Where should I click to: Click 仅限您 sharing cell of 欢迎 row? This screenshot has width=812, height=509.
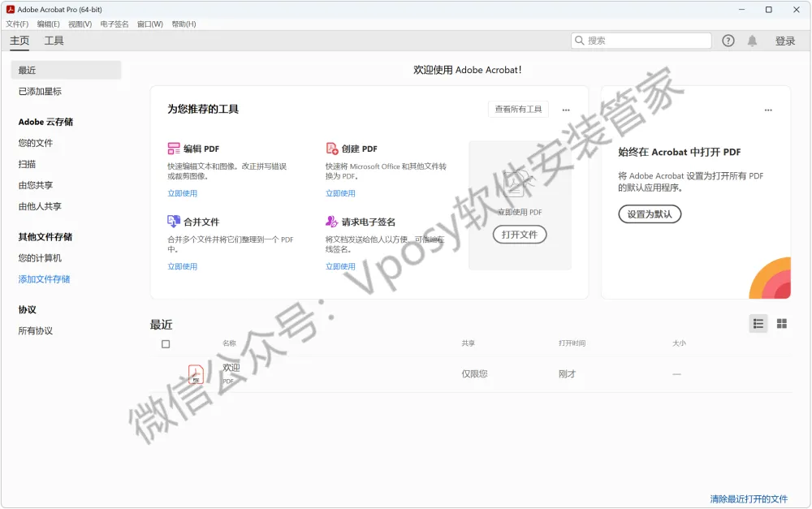tap(474, 374)
